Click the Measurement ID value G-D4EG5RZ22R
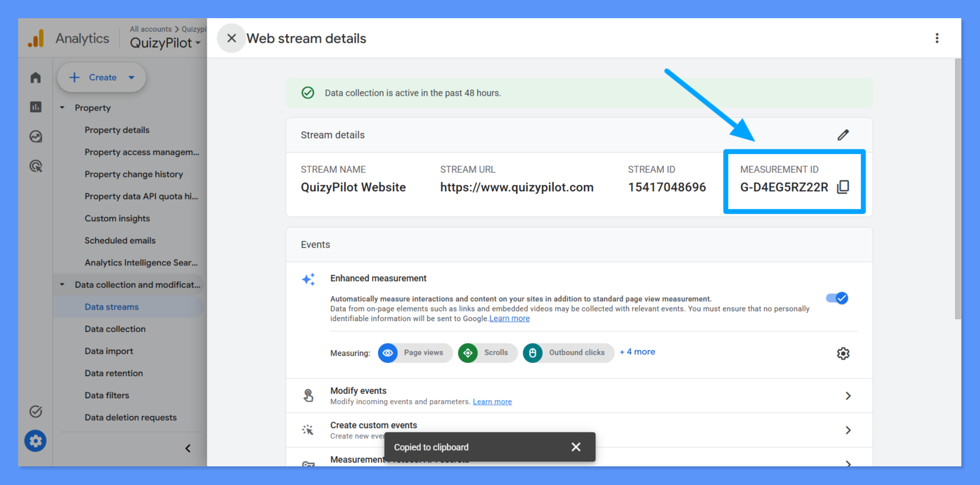The height and width of the screenshot is (485, 980). pyautogui.click(x=784, y=187)
